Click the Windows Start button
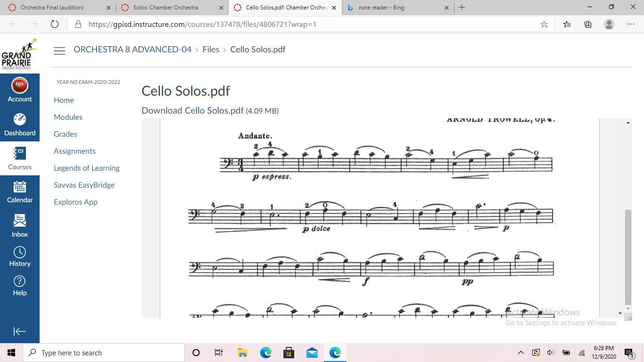Screen dimensions: 644x362 (x=11, y=353)
